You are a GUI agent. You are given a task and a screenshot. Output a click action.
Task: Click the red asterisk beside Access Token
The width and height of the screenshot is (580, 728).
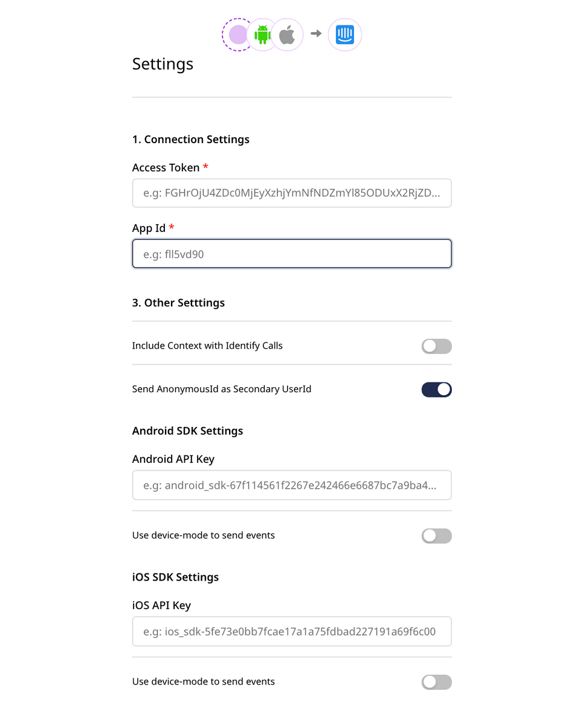coord(205,167)
